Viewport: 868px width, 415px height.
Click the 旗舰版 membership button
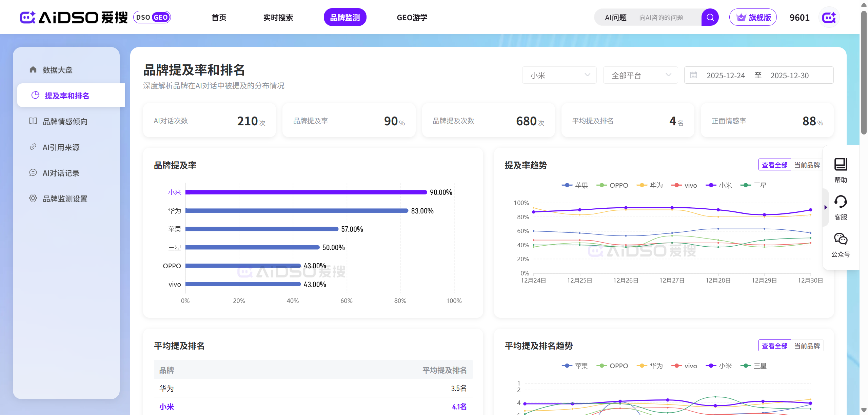pos(753,17)
